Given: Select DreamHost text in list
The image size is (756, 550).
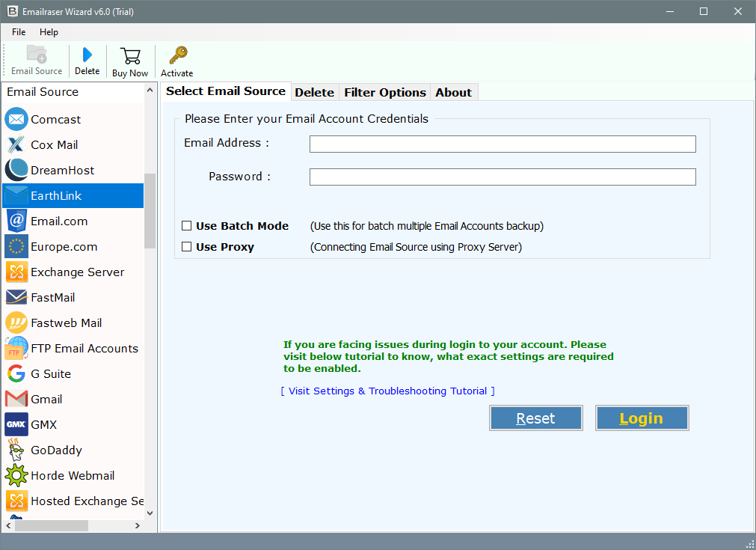Looking at the screenshot, I should coord(63,171).
